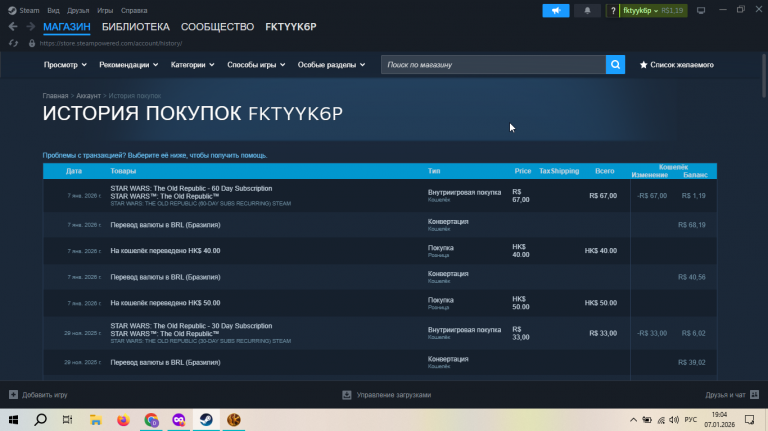Open the HK$ 40.00 wallet transfer row

pyautogui.click(x=380, y=251)
